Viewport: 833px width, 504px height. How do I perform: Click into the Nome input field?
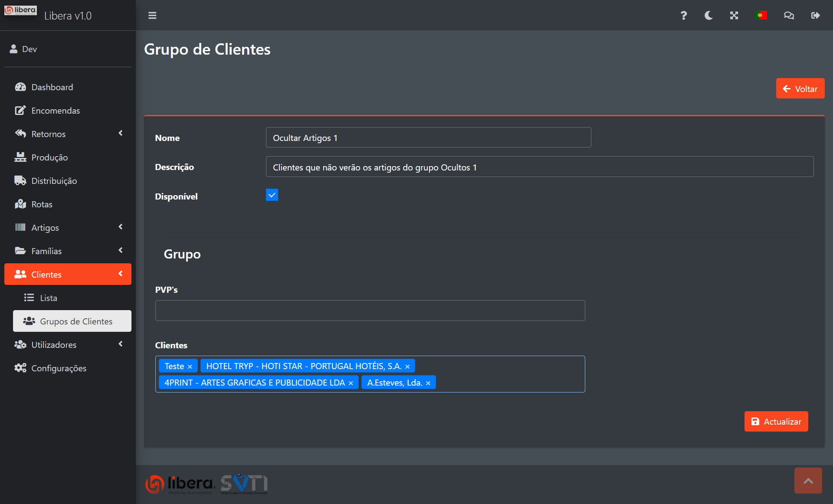[x=428, y=137]
